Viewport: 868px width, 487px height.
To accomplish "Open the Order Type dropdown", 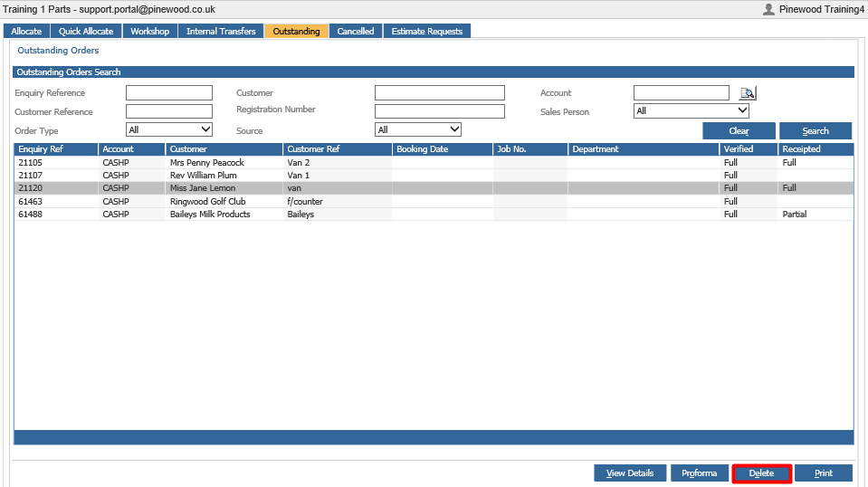I will click(x=169, y=129).
